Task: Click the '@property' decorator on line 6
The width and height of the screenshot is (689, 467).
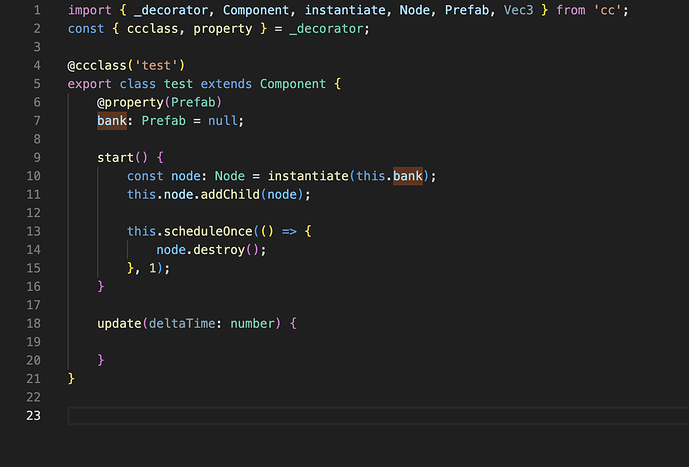Action: coord(130,102)
